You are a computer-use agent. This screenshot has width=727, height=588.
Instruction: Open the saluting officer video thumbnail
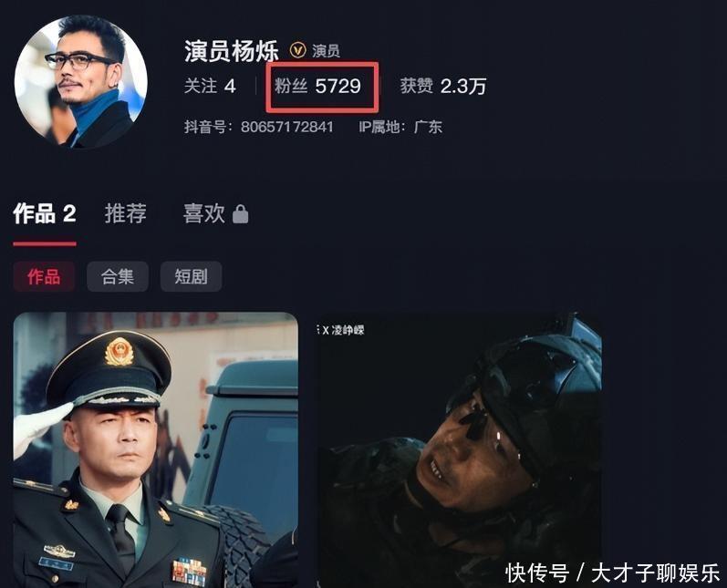[155, 450]
